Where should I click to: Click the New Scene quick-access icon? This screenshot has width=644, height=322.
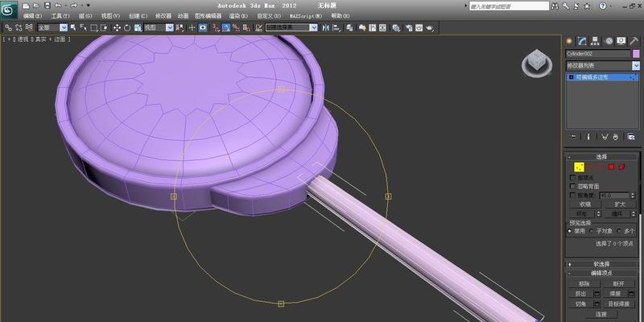click(27, 6)
